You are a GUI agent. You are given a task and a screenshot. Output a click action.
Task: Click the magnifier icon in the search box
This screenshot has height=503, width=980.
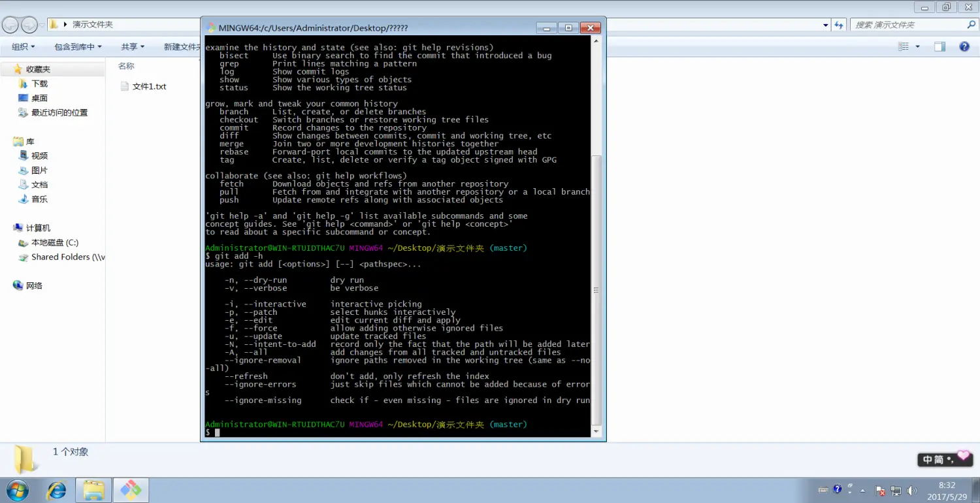(x=971, y=25)
